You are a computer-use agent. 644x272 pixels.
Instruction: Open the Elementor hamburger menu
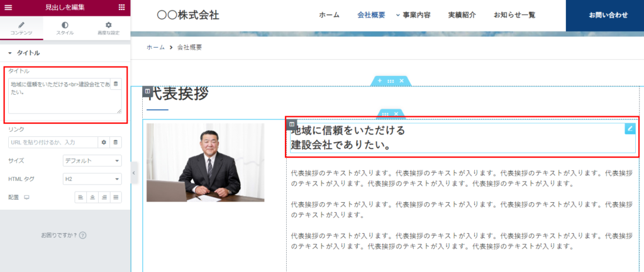coord(8,7)
